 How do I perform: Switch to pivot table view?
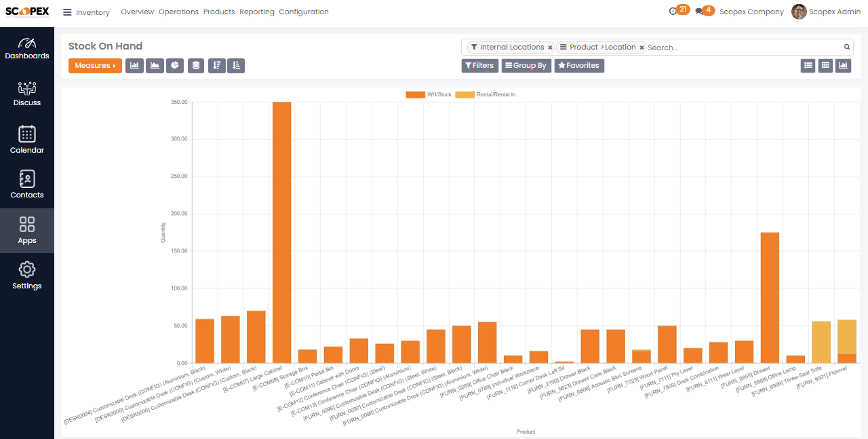coord(825,66)
